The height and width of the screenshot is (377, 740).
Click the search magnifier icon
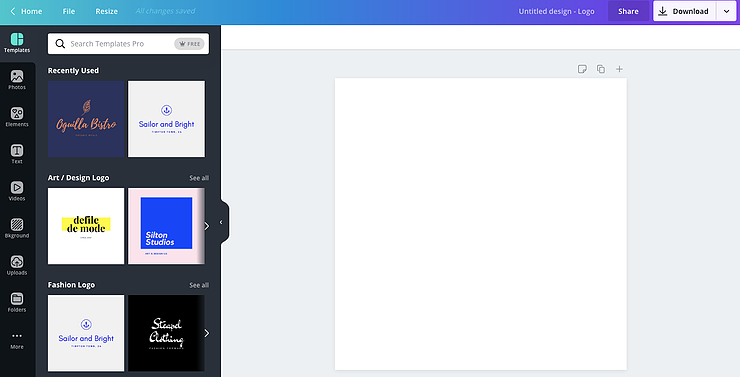pyautogui.click(x=60, y=44)
